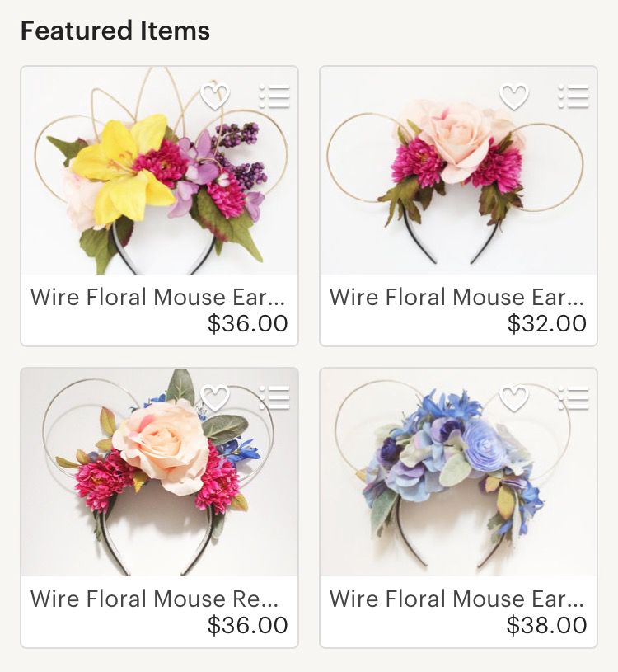Select the title of the $38.00 listing
Viewport: 618px width, 672px height.
(x=456, y=599)
